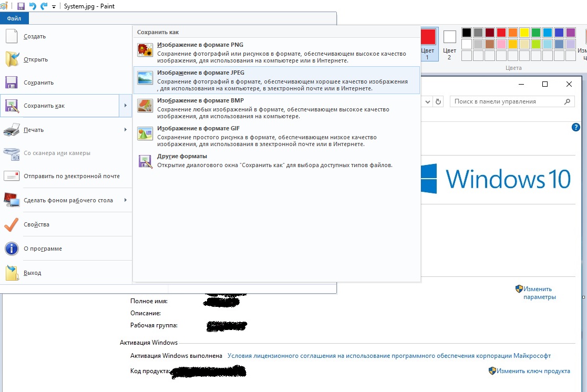Click the desktop monitor icon for wallpaper

click(12, 200)
